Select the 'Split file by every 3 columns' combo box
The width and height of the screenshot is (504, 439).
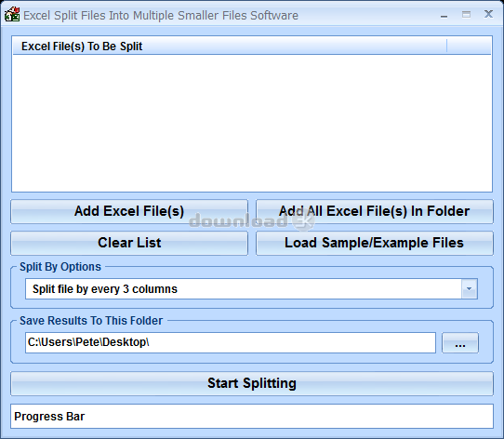pos(251,289)
